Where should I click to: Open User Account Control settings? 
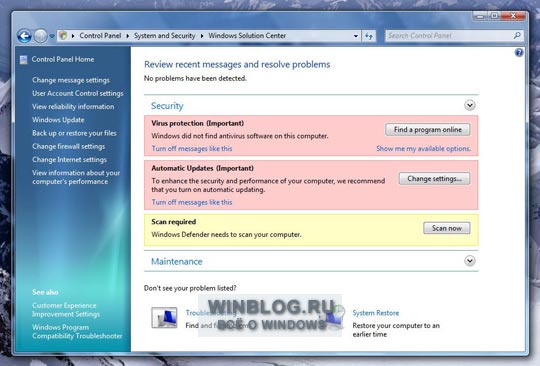pos(77,93)
